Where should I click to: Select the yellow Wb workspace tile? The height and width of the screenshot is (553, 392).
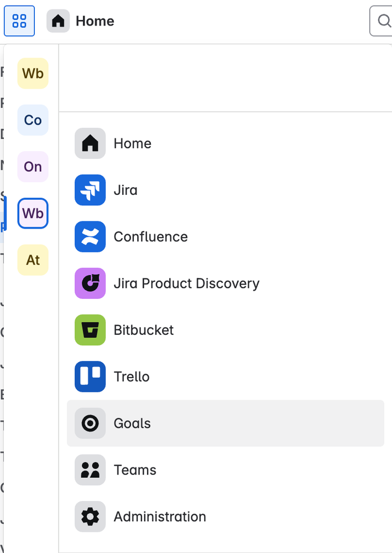coord(33,74)
